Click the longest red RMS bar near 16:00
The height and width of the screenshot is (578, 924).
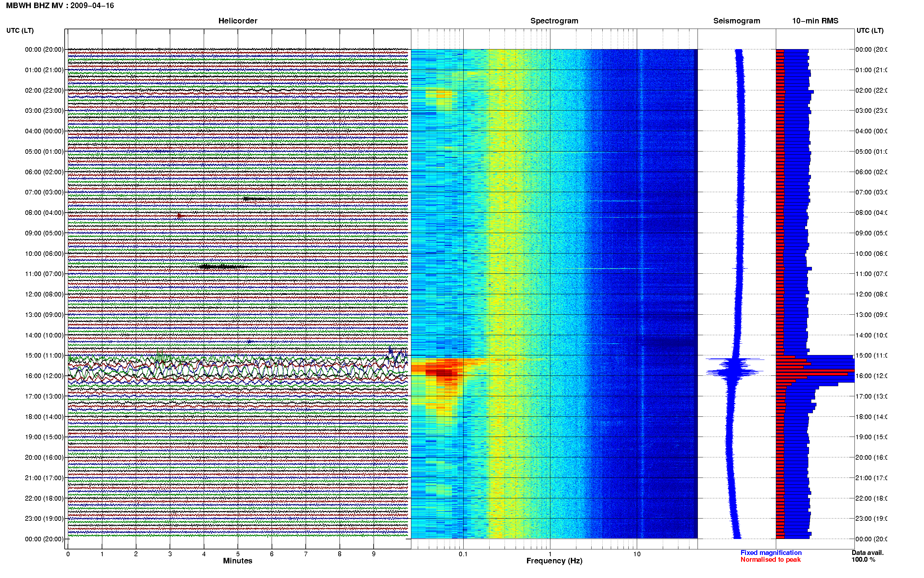pos(815,371)
